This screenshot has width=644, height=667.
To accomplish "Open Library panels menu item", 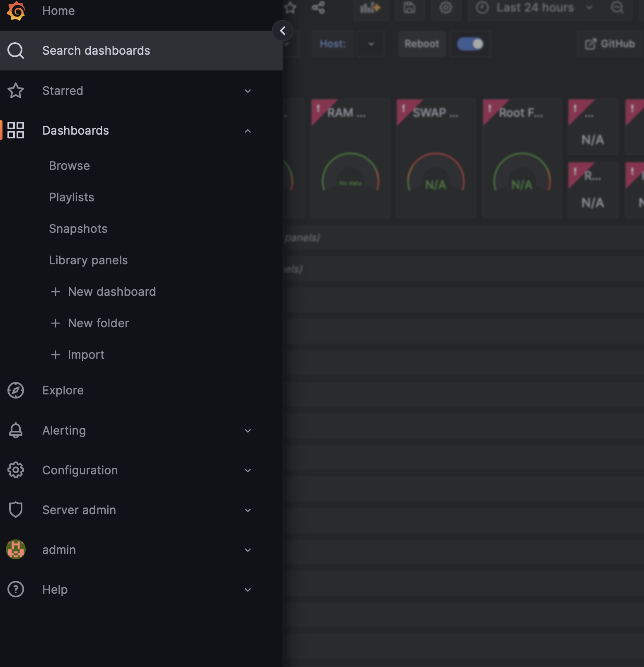I will (88, 260).
